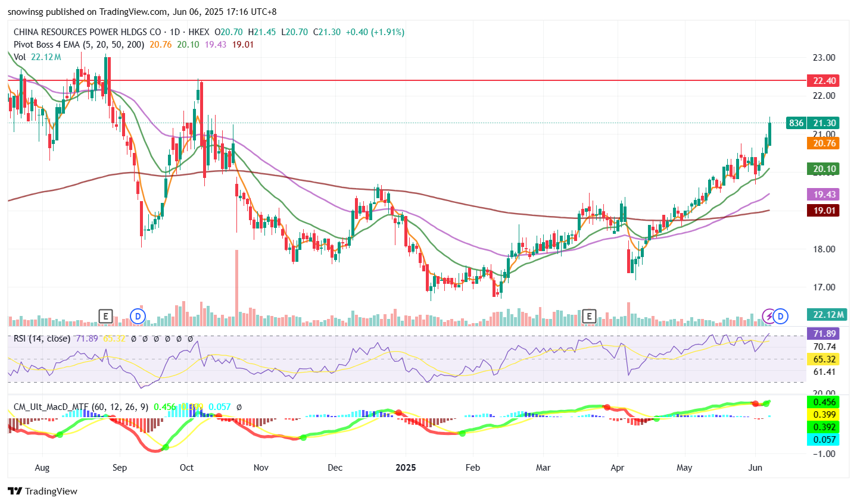The image size is (857, 504).
Task: Click the red 22.40 horizontal line price label
Action: (x=824, y=80)
